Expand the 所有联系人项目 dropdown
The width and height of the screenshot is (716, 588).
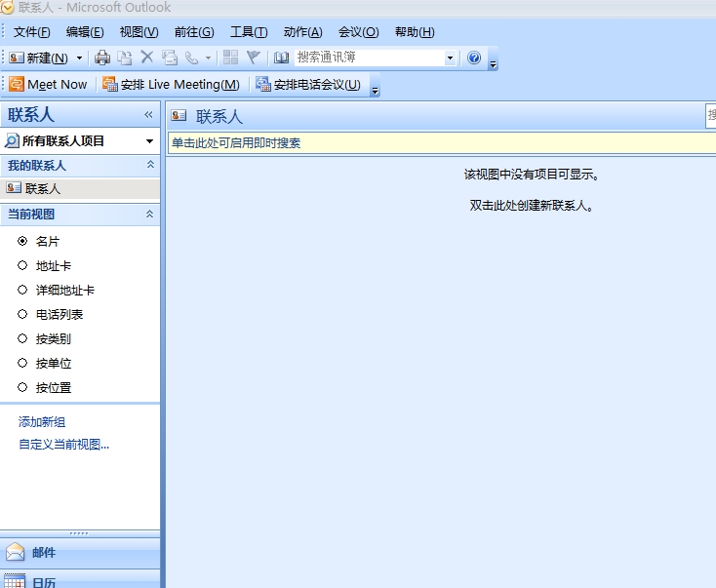149,141
